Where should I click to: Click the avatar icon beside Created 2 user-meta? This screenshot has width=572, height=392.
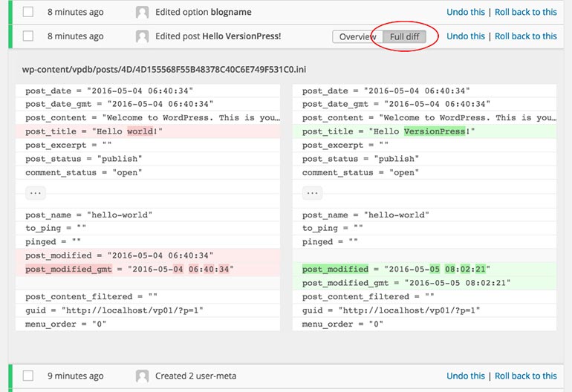click(142, 376)
